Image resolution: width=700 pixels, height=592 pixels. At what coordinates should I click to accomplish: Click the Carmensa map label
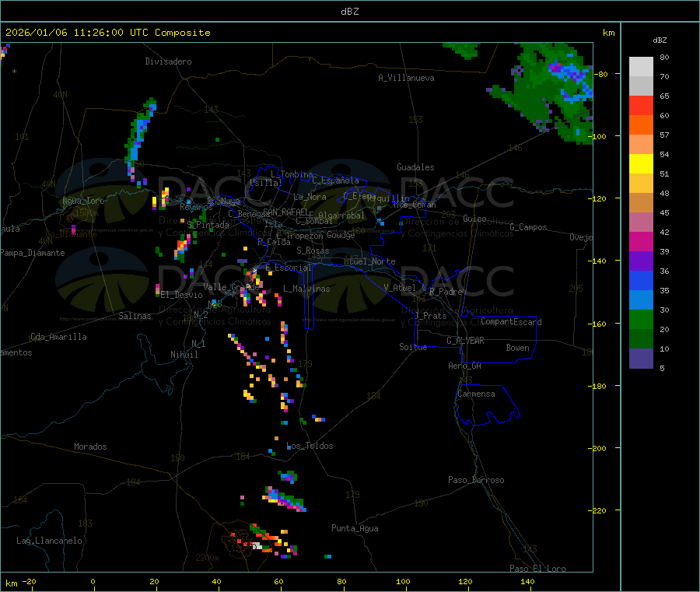pos(476,394)
